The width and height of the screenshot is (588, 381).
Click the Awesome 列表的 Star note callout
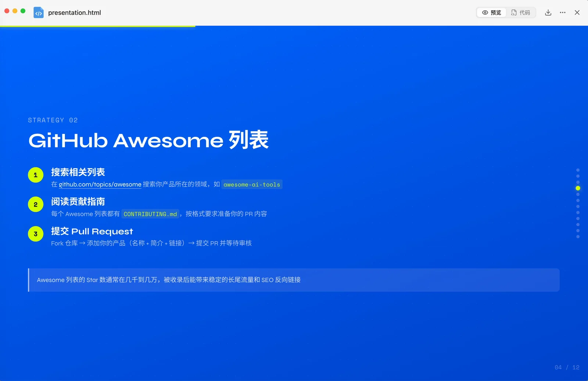(x=294, y=280)
